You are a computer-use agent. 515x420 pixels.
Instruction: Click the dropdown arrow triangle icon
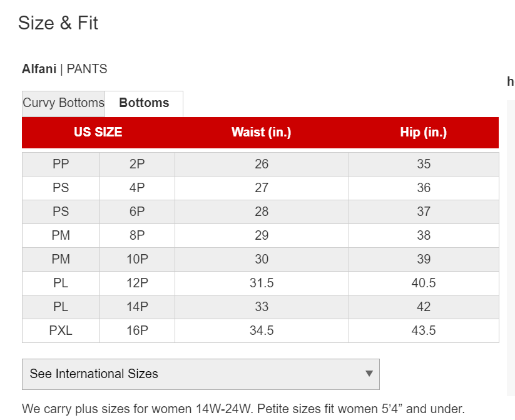pos(369,374)
